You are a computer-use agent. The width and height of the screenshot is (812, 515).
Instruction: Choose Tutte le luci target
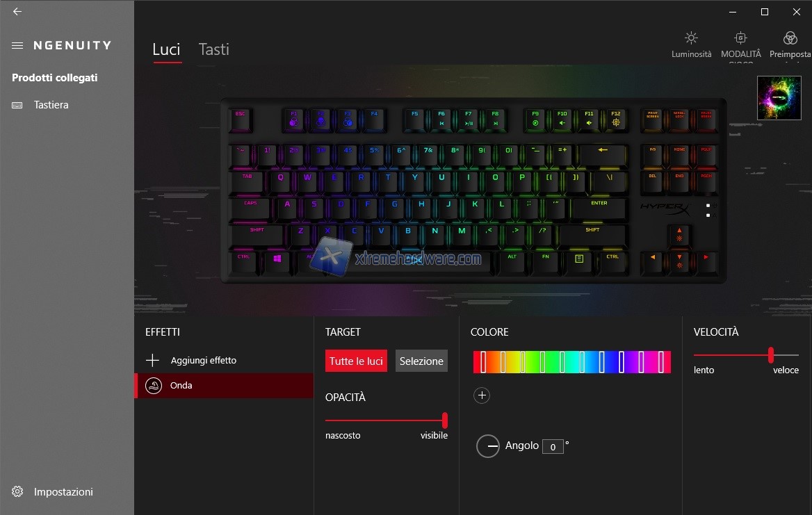point(356,361)
